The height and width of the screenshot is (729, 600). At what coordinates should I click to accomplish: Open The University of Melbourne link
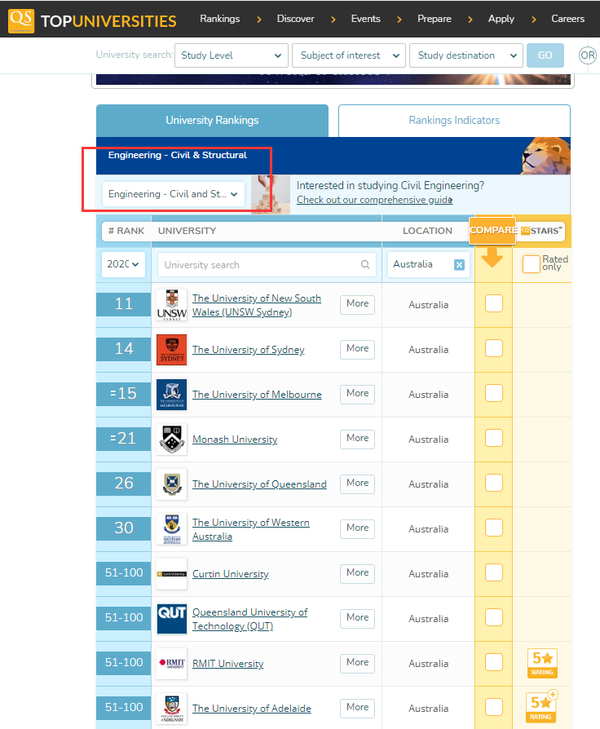(257, 394)
